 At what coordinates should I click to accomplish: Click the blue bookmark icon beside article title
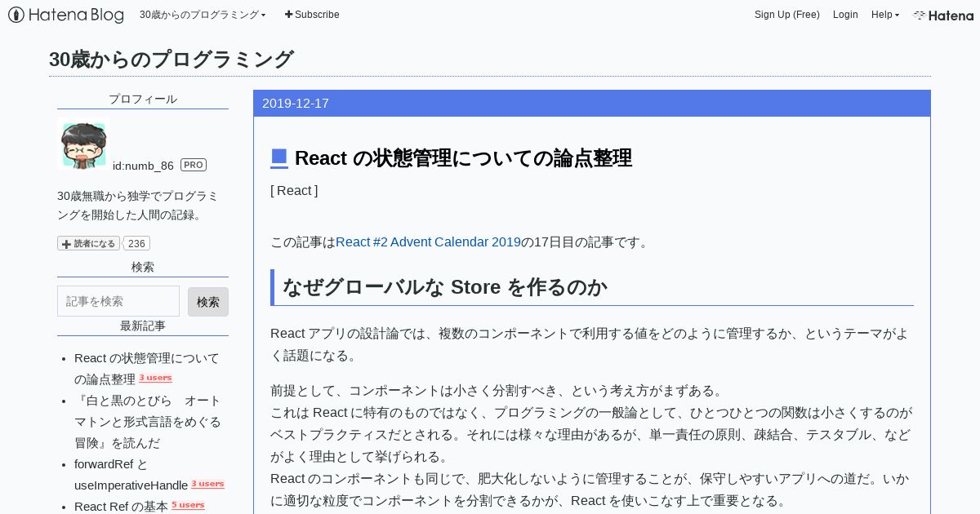click(x=279, y=158)
